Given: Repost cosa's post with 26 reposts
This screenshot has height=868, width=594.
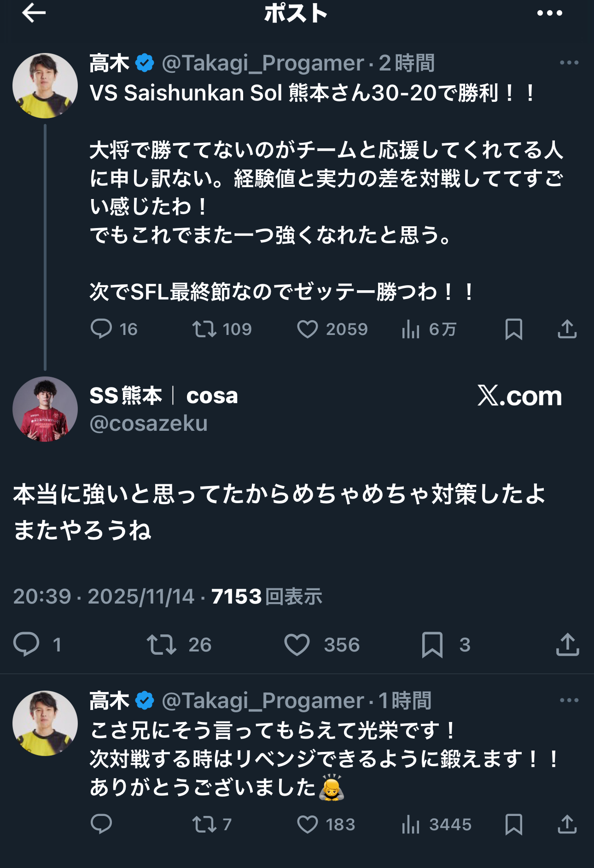Looking at the screenshot, I should pyautogui.click(x=162, y=644).
